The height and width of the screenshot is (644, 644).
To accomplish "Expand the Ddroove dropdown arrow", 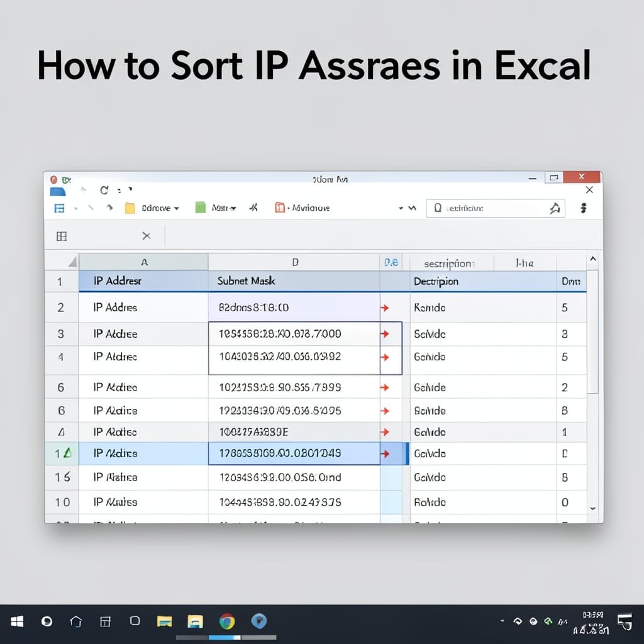I will [x=177, y=209].
